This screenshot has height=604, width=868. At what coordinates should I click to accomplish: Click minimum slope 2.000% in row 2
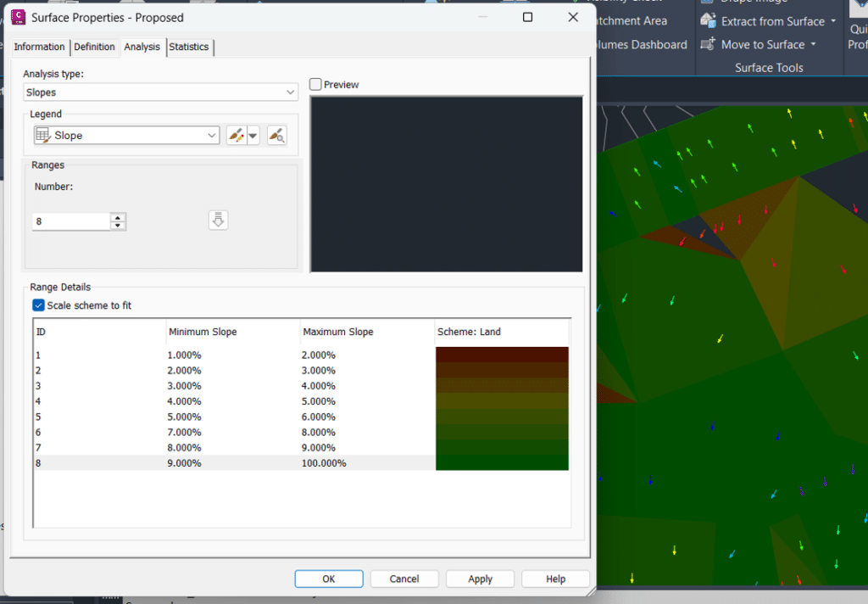tap(184, 370)
